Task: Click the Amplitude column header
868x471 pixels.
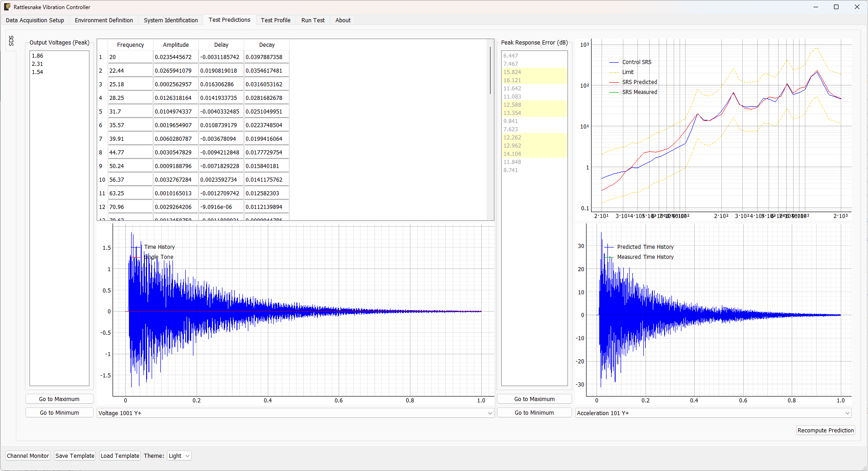Action: [x=176, y=45]
